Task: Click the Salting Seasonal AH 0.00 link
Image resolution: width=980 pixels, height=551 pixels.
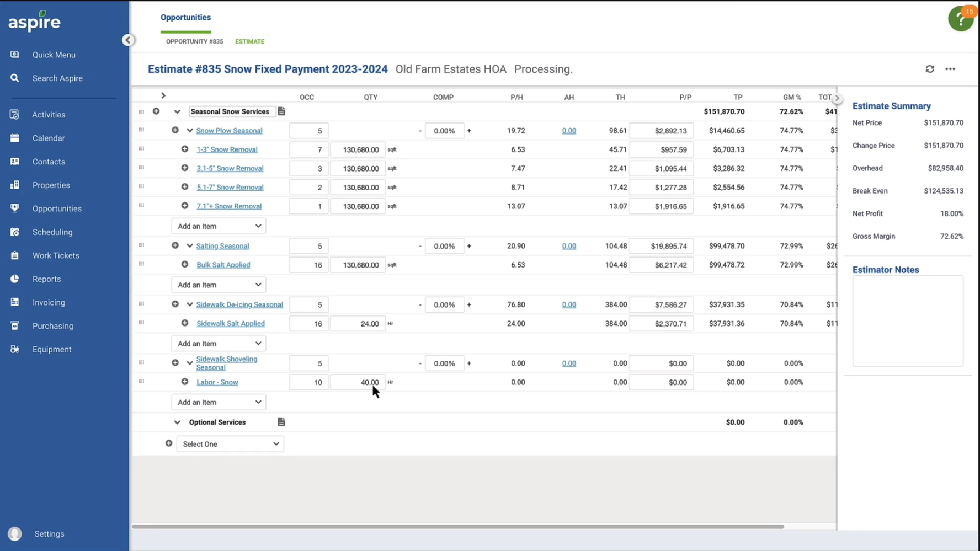Action: [x=569, y=246]
